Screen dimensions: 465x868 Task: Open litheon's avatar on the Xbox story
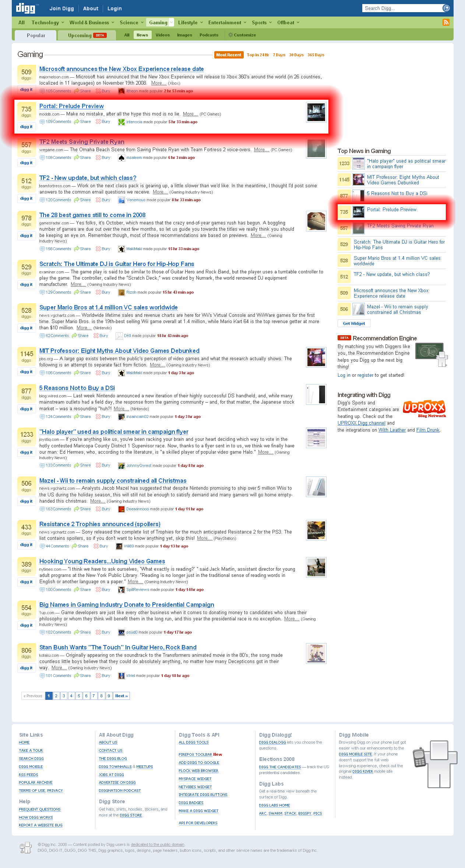click(121, 91)
